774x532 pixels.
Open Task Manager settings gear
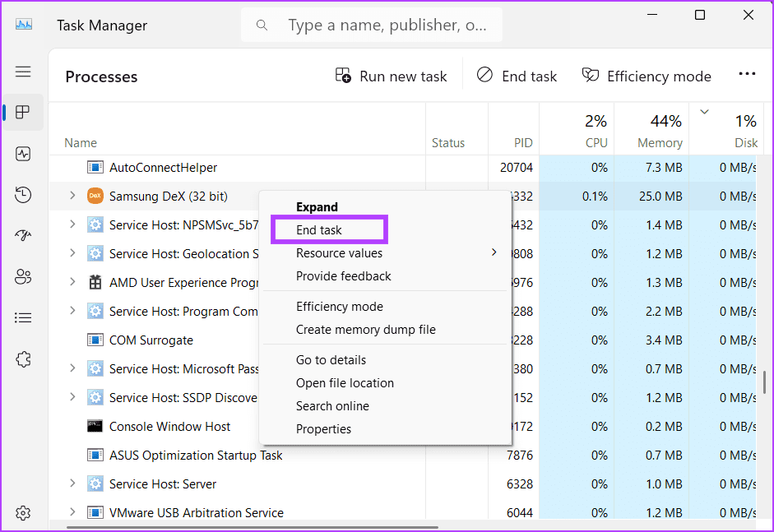tap(23, 513)
